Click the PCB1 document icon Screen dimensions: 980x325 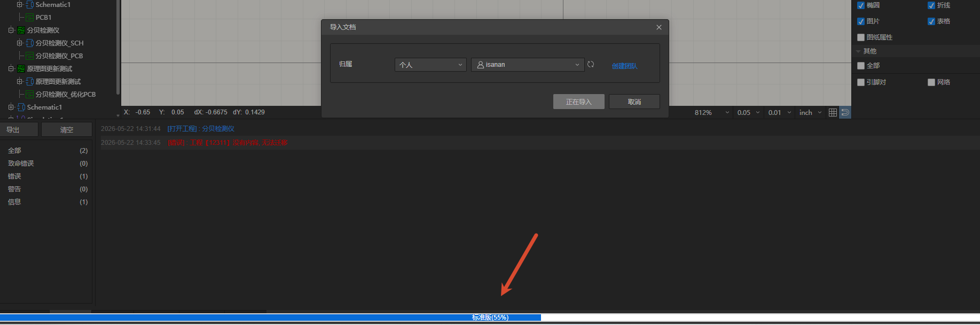tap(30, 18)
